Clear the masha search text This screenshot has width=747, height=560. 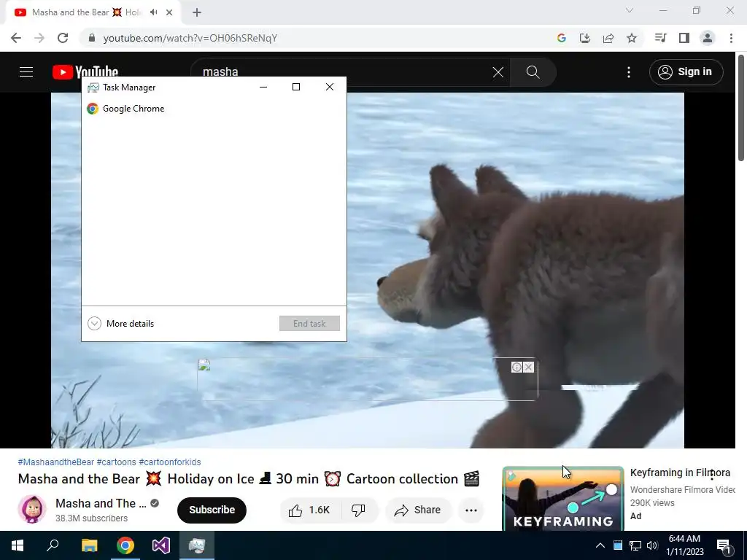[498, 72]
